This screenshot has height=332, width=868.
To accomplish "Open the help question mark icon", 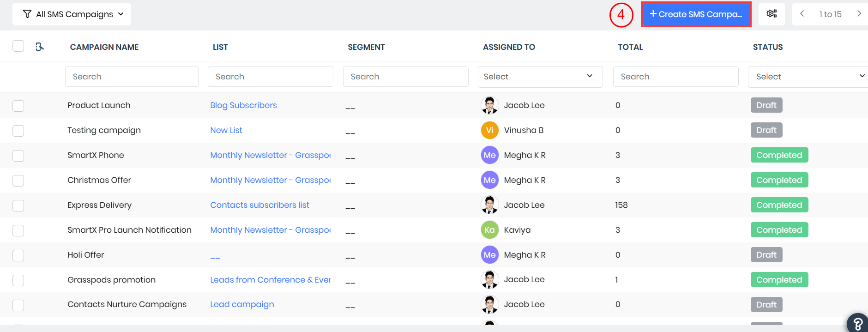I will (857, 323).
